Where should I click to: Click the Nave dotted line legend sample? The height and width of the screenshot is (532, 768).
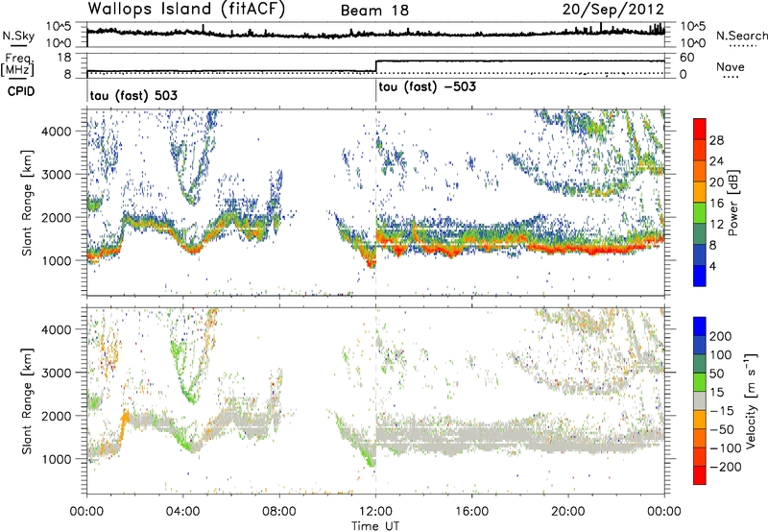click(x=731, y=77)
